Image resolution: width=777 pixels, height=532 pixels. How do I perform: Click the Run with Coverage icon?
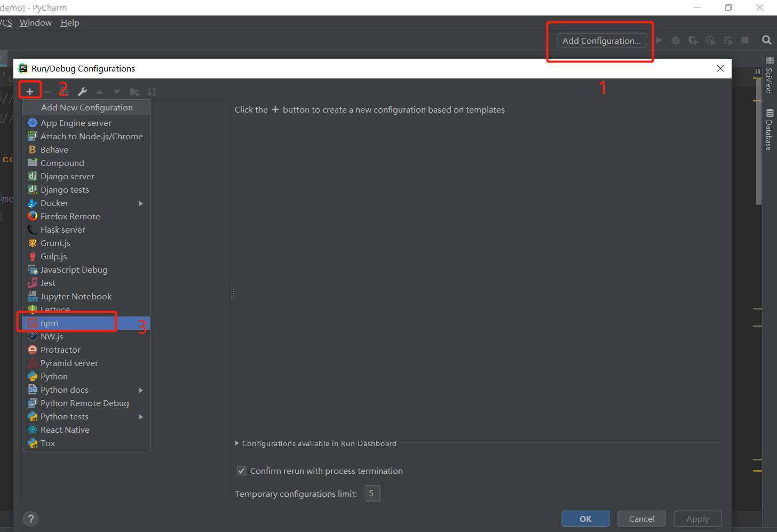click(693, 40)
